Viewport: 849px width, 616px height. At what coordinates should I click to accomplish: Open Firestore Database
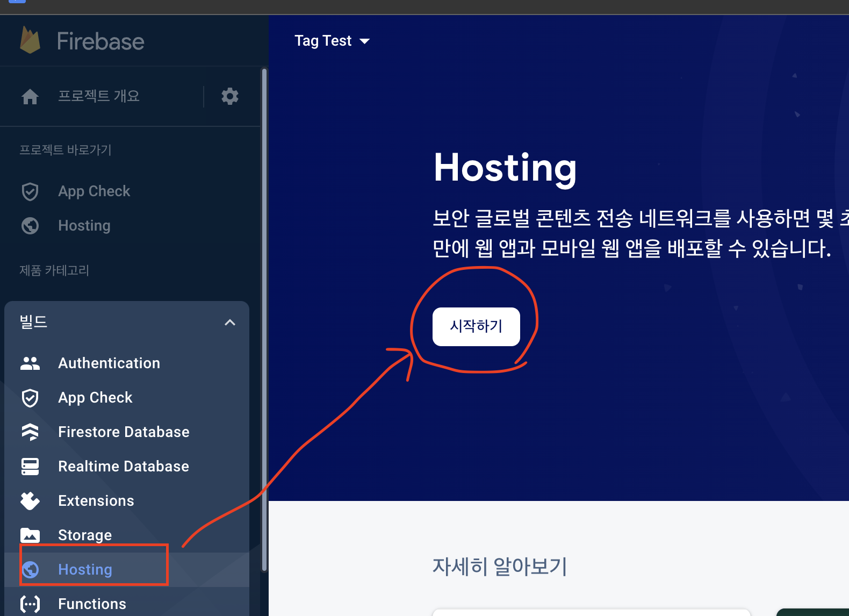pyautogui.click(x=124, y=432)
